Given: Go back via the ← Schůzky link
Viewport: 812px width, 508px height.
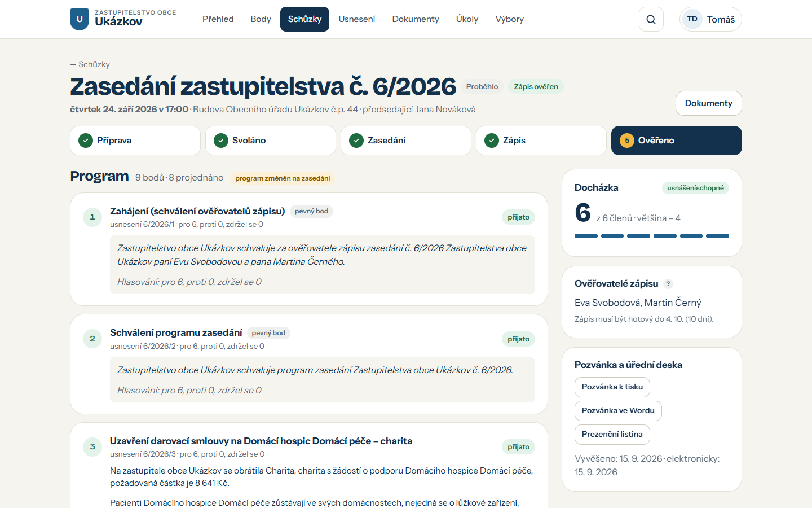Looking at the screenshot, I should point(90,64).
